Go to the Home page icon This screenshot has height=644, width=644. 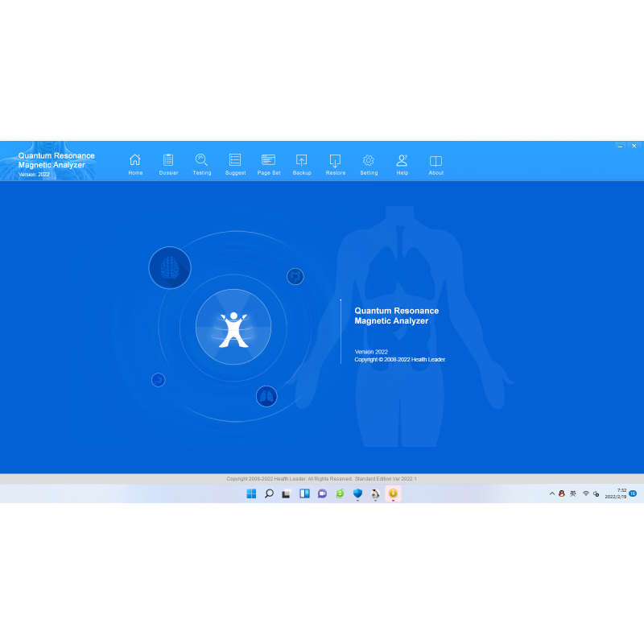pos(135,160)
